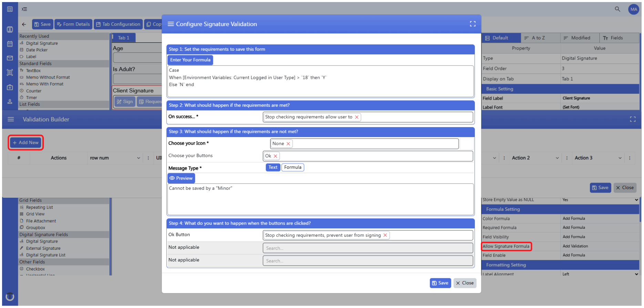Image resolution: width=644 pixels, height=308 pixels.
Task: Save the Validation Builder panel
Action: [x=600, y=188]
